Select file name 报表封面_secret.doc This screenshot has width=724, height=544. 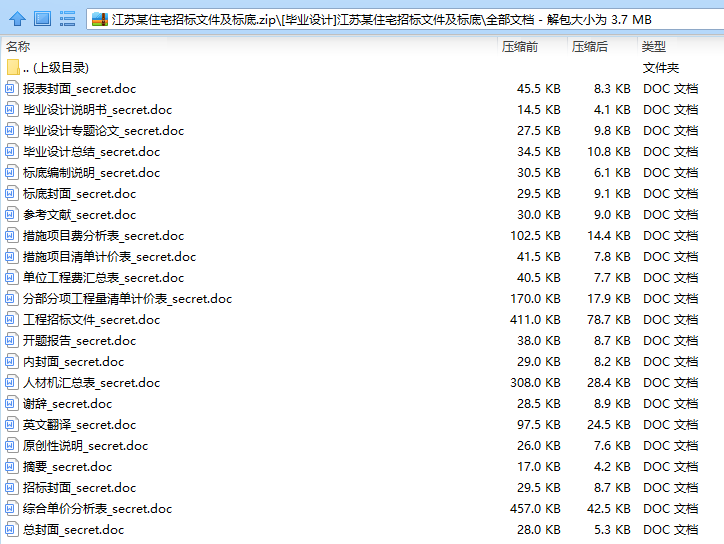79,89
